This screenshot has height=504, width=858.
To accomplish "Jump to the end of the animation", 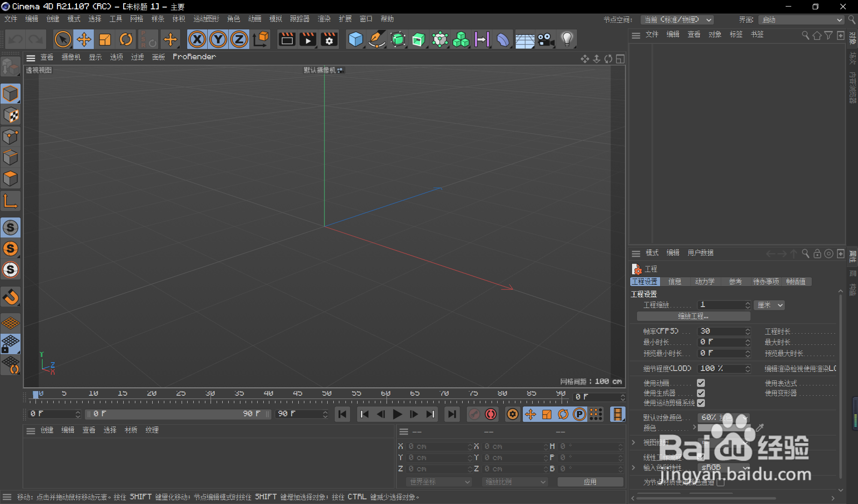I will [452, 414].
